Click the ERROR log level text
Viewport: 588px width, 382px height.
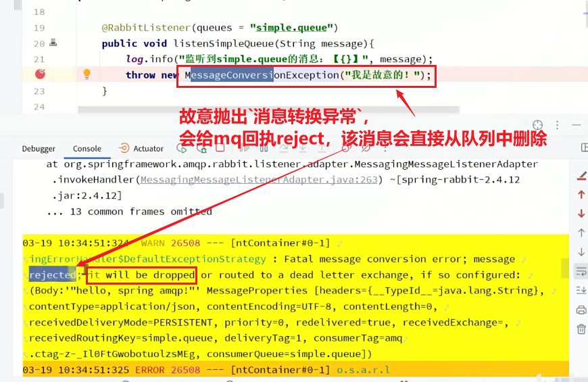click(x=149, y=370)
